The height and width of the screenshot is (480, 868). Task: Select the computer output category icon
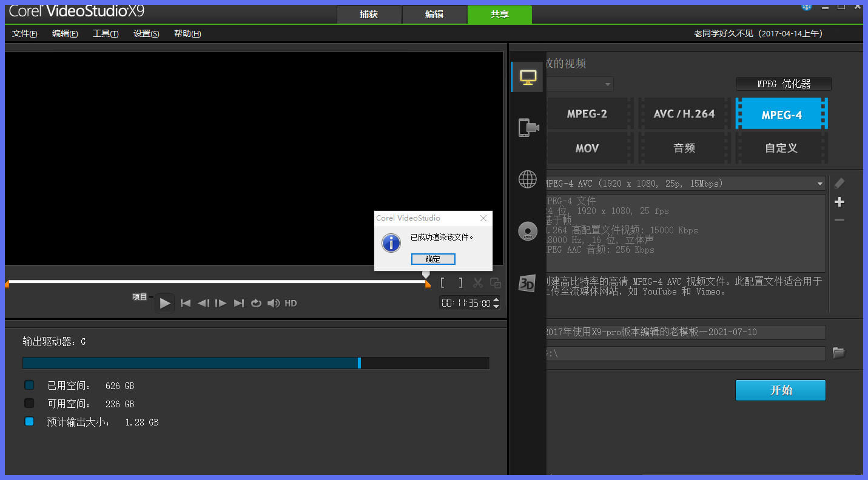pos(528,78)
